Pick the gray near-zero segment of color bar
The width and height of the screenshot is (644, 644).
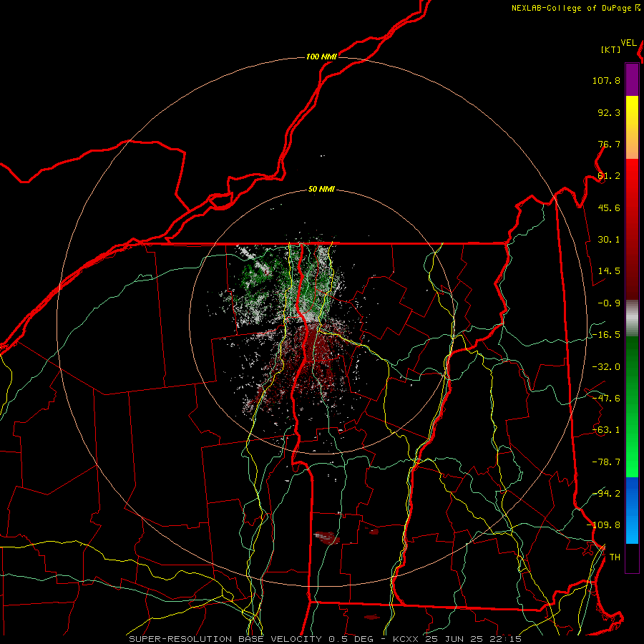(x=632, y=318)
